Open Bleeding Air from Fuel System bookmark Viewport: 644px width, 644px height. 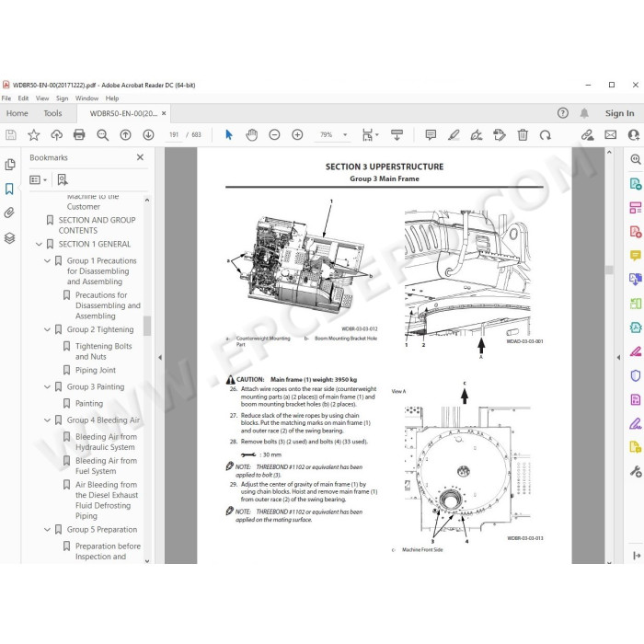(x=106, y=466)
